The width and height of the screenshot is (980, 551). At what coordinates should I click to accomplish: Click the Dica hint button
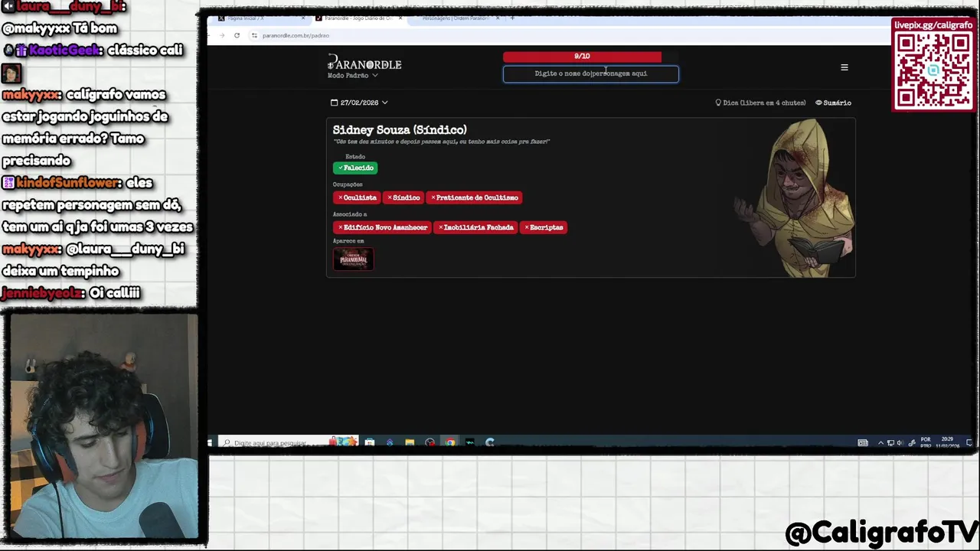tap(760, 103)
